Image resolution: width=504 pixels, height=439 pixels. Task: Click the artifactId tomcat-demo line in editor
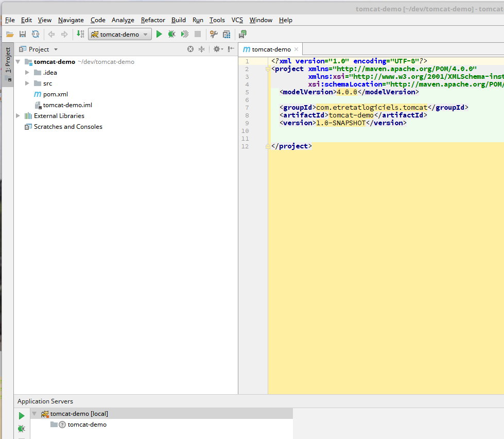(x=353, y=115)
